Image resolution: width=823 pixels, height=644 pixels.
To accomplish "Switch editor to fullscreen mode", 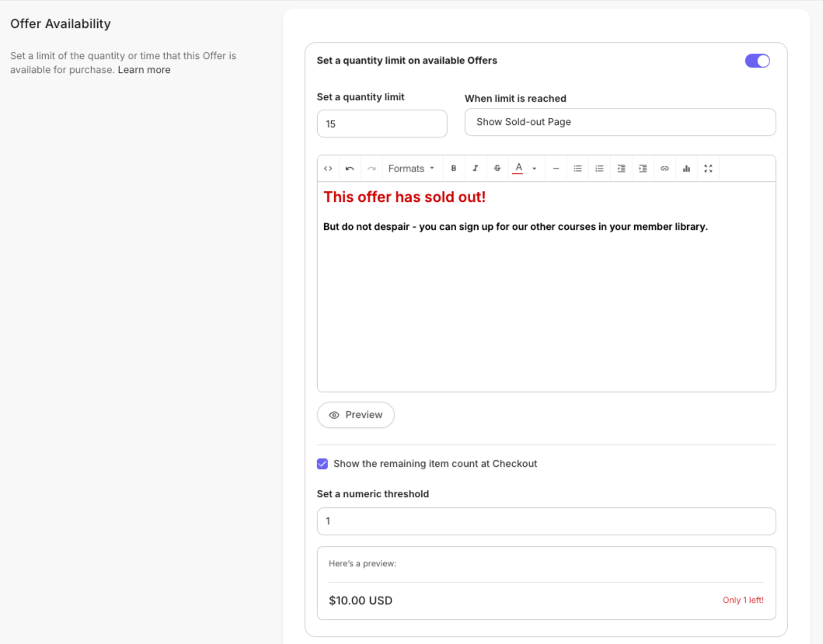I will pyautogui.click(x=708, y=169).
